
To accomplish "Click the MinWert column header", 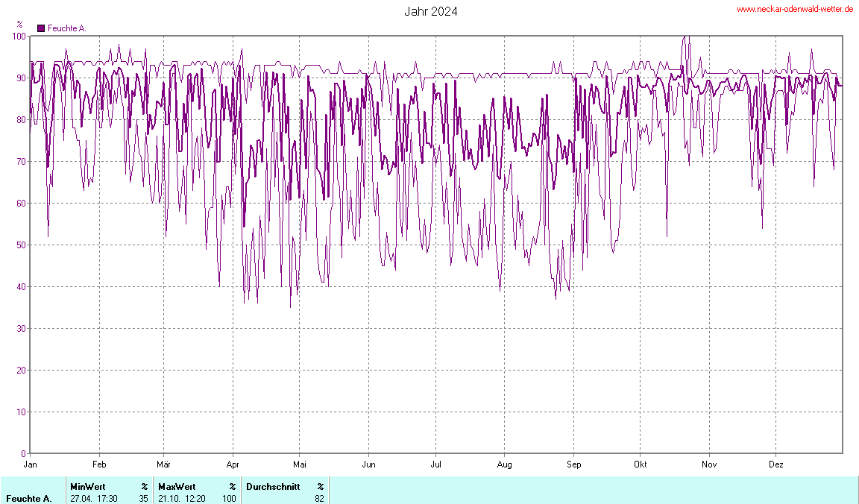I will tap(88, 486).
